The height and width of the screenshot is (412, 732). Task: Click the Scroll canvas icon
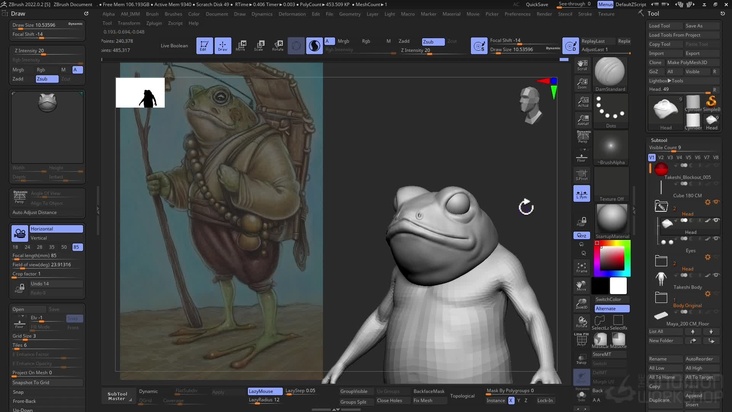(582, 65)
